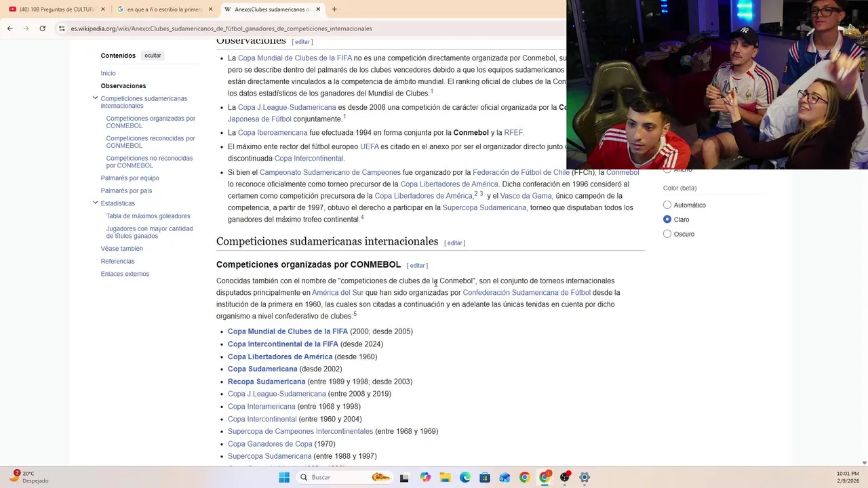The width and height of the screenshot is (868, 488).
Task: Open Copa Sudamericana list item
Action: 262,369
